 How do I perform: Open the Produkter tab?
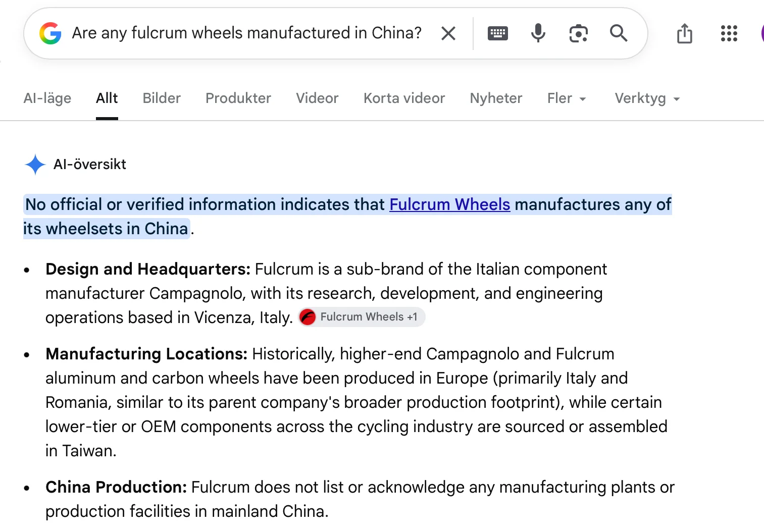tap(238, 98)
